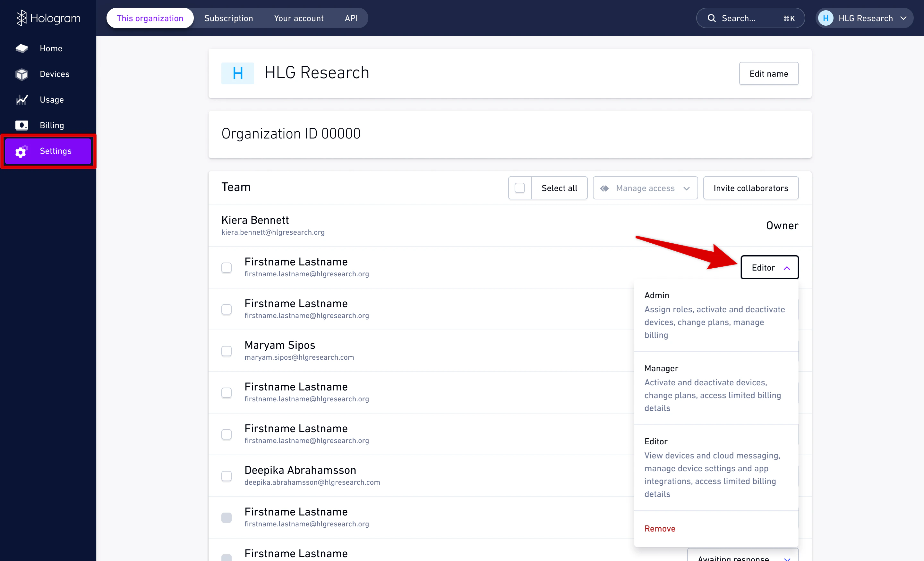Open the Your account tab
Image resolution: width=924 pixels, height=561 pixels.
click(298, 18)
